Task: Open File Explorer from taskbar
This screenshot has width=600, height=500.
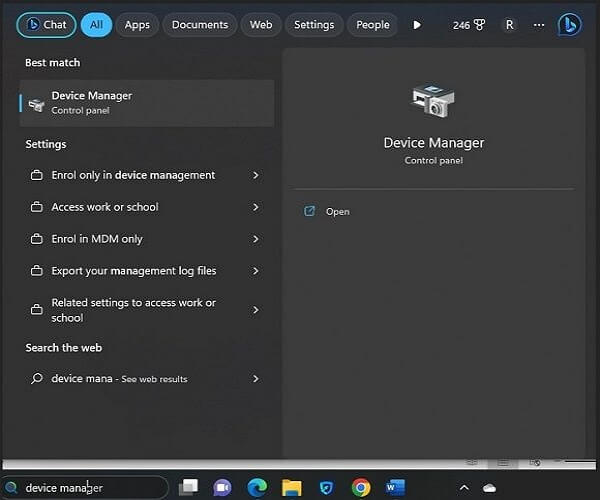Action: (292, 488)
